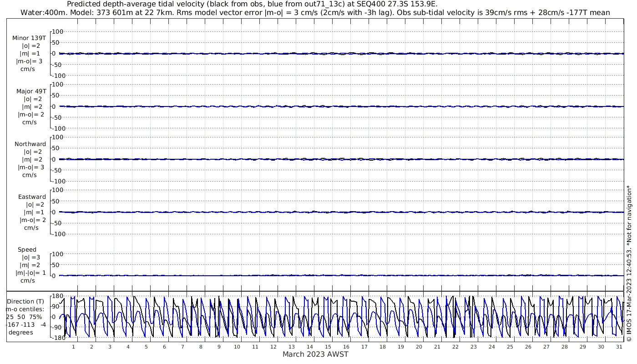
Task: Click the "100" tick of the Speed panel
Action: click(x=57, y=254)
